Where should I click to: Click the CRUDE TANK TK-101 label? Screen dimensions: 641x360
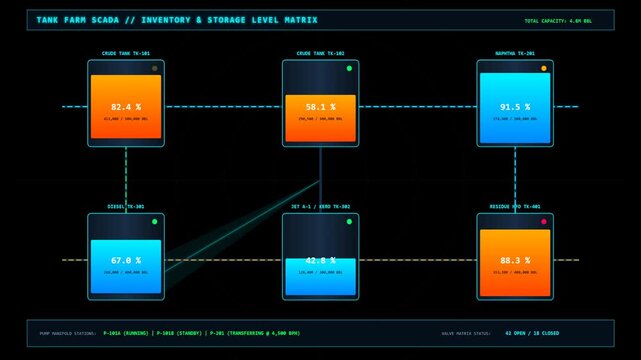click(x=126, y=54)
